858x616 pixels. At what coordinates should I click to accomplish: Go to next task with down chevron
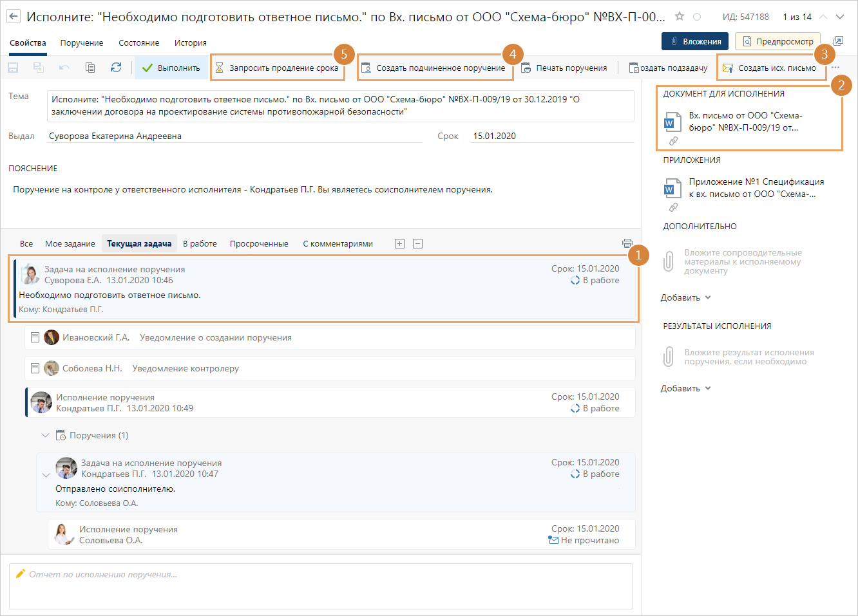point(840,17)
